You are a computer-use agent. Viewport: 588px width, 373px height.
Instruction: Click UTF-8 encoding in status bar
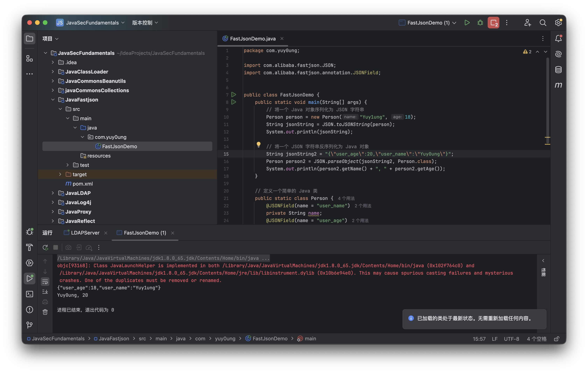coord(511,339)
